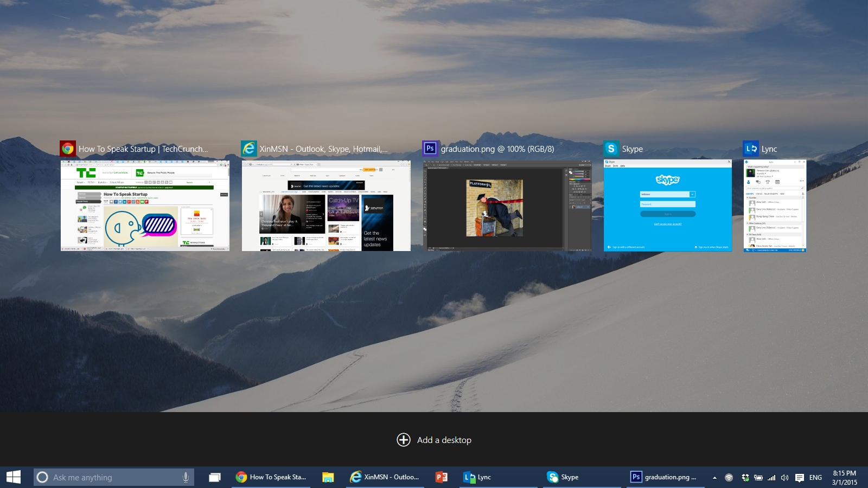Click the 'How To Speak Startup | TechCrunch...' title
The image size is (868, 488).
(143, 149)
